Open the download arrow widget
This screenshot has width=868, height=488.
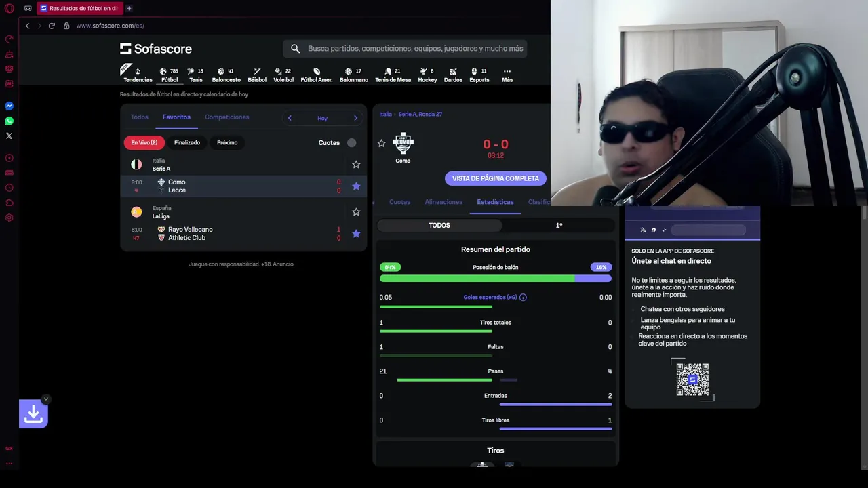33,413
